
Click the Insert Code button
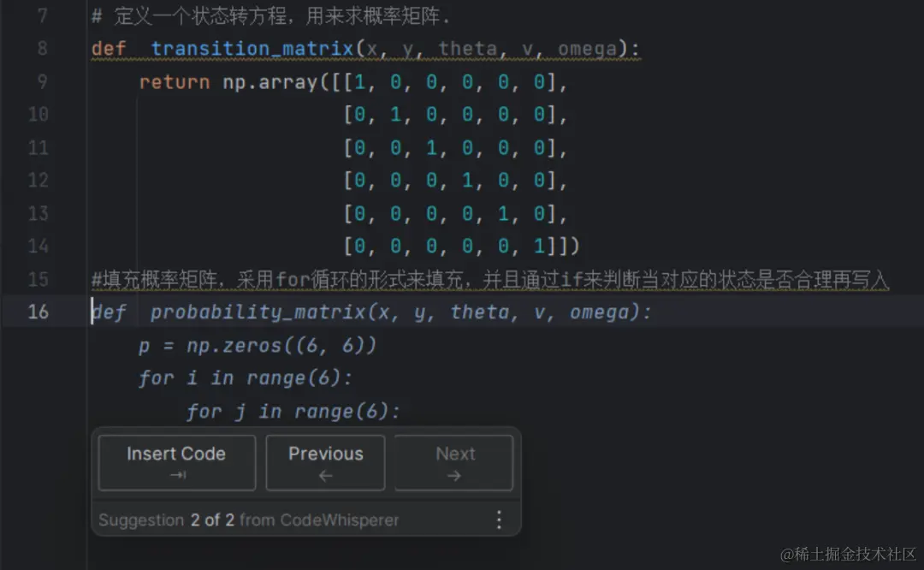[x=177, y=463]
